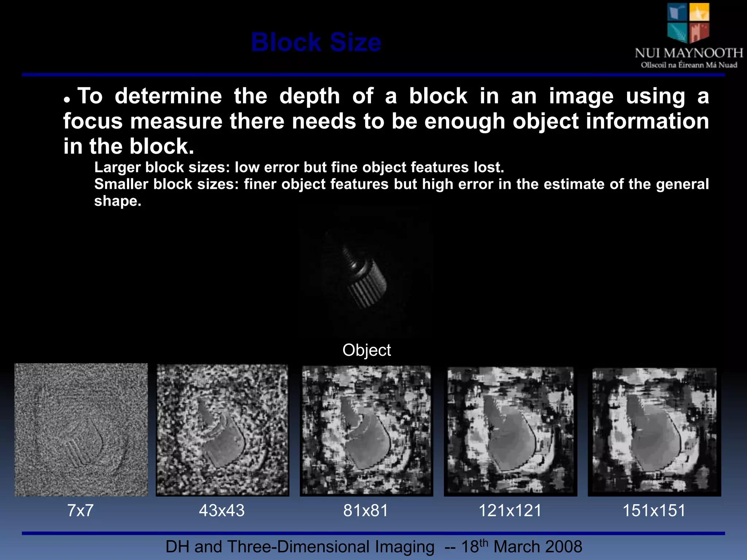Viewport: 747px width, 560px height.
Task: Click the '7x7' label
Action: [80, 510]
